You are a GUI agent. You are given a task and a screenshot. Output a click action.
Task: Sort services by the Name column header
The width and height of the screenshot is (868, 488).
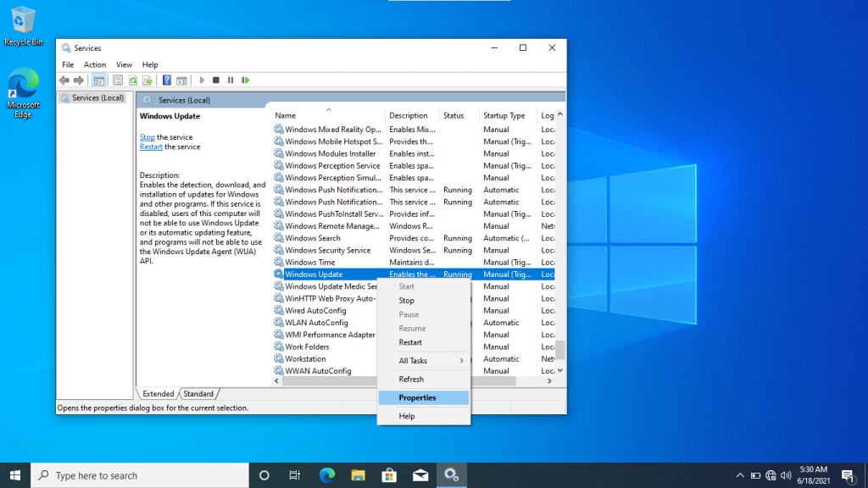[x=328, y=115]
